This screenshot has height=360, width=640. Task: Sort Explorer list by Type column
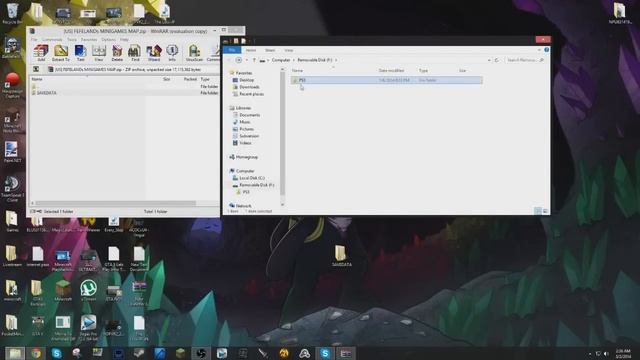[423, 71]
